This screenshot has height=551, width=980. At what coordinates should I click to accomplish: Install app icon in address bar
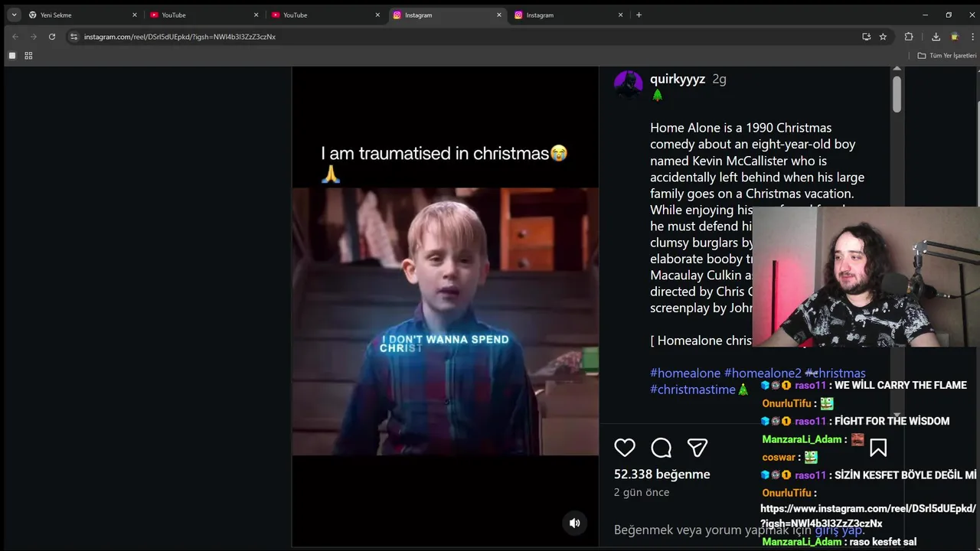click(x=866, y=36)
